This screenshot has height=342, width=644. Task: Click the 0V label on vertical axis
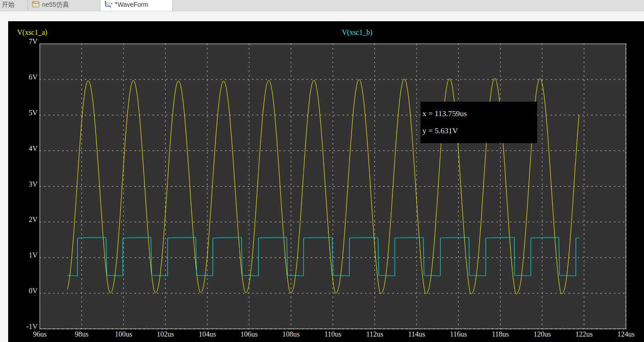tap(33, 291)
